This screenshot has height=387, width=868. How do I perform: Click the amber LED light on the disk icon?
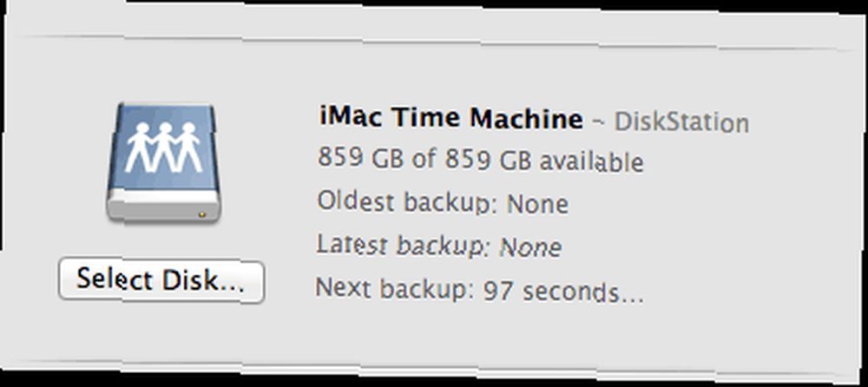202,213
